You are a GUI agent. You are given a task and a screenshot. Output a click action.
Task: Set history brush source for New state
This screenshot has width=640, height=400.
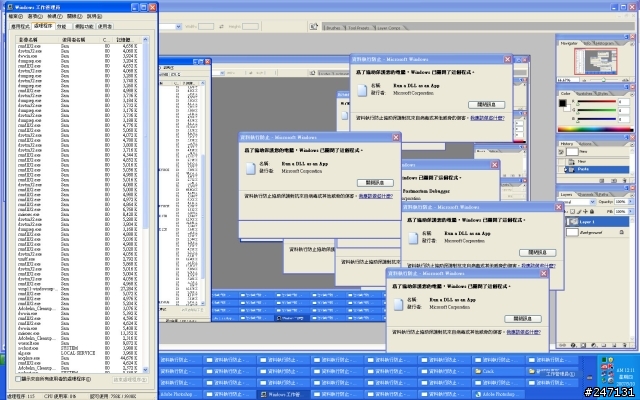click(562, 161)
